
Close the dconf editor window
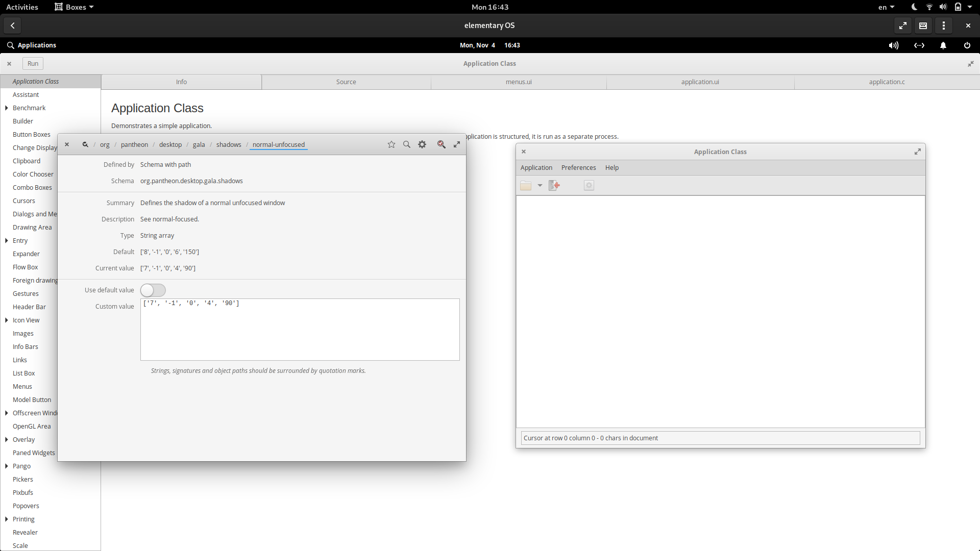(67, 144)
